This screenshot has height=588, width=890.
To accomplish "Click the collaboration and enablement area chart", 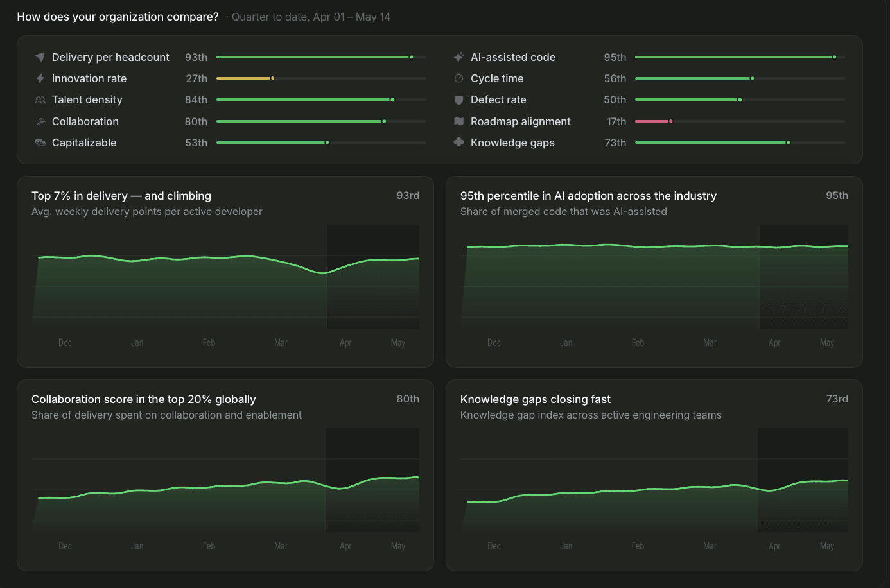I will coord(225,480).
